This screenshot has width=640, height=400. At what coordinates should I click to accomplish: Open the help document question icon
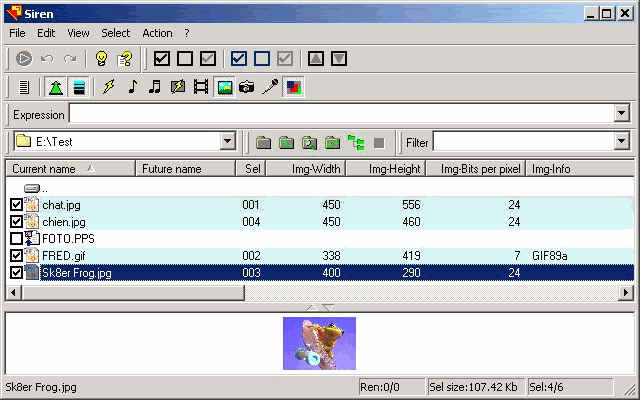click(x=124, y=59)
